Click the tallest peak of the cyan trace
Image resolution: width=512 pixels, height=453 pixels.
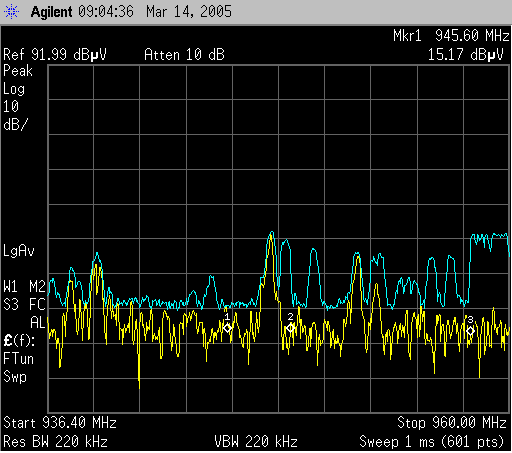pos(272,232)
